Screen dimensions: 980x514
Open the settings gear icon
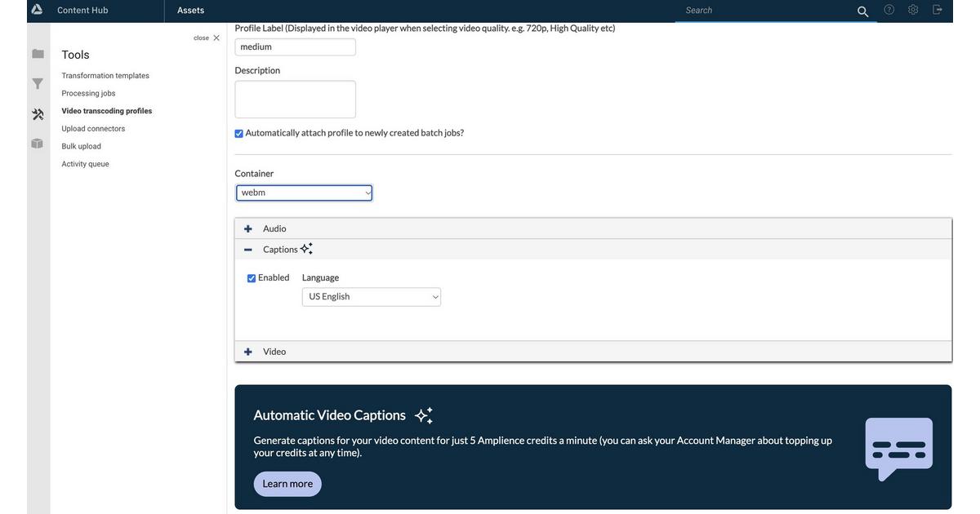pos(913,10)
